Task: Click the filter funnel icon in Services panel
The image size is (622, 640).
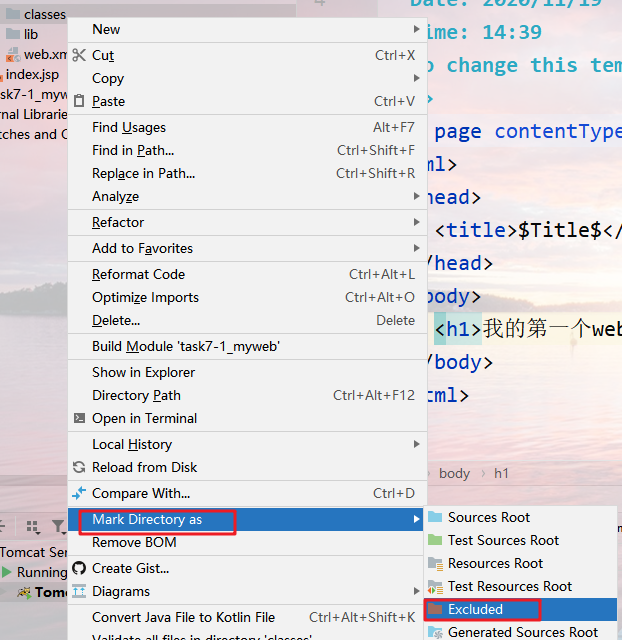Action: pos(58,527)
